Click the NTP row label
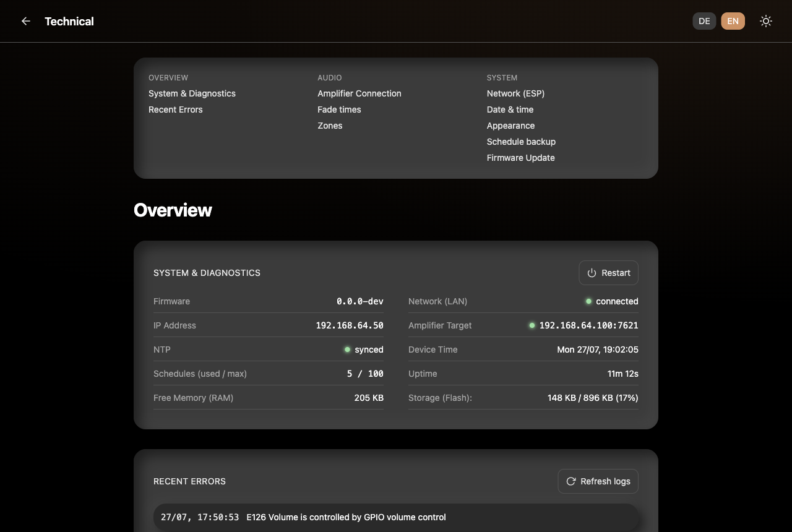The height and width of the screenshot is (532, 792). pos(162,350)
